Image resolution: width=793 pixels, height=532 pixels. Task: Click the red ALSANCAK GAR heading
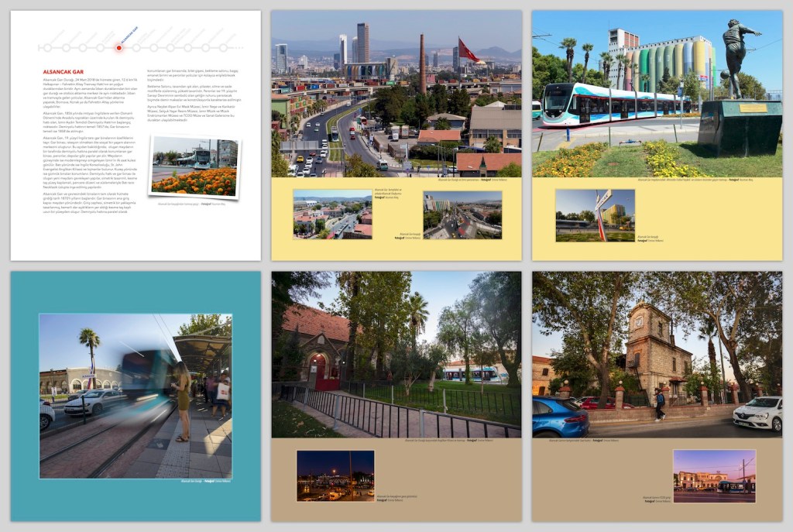(x=64, y=72)
